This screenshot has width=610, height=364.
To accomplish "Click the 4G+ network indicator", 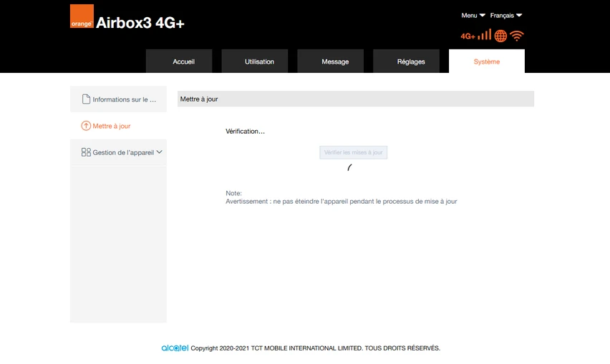I will pyautogui.click(x=468, y=36).
